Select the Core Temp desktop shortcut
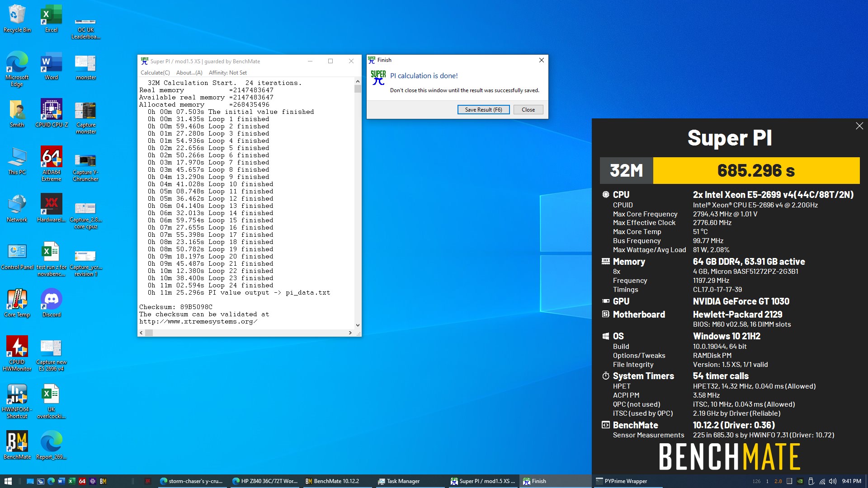The width and height of the screenshot is (868, 488). click(17, 303)
